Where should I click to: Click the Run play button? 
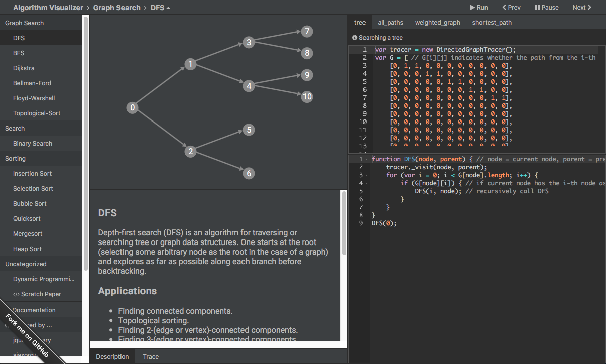pos(478,8)
